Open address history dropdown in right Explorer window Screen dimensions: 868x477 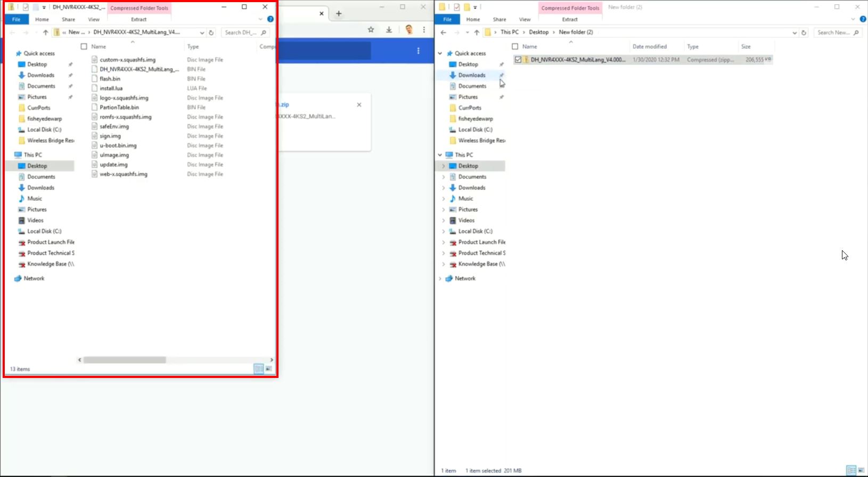tap(795, 32)
